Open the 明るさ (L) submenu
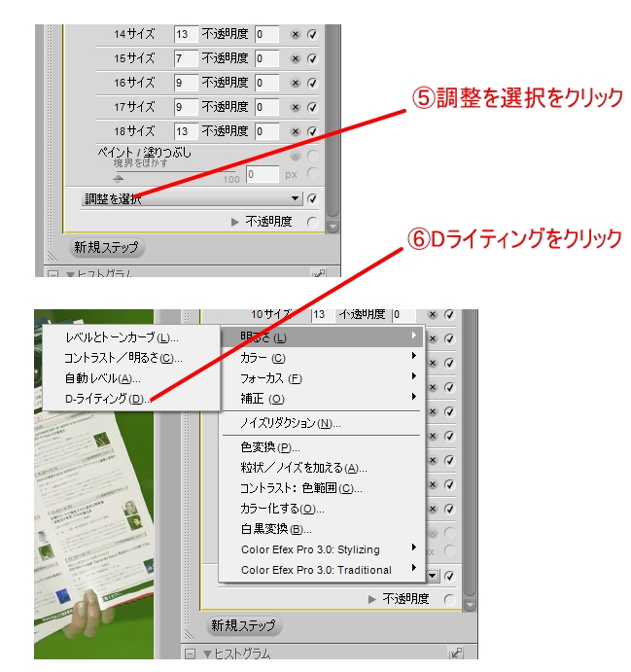 pyautogui.click(x=322, y=337)
